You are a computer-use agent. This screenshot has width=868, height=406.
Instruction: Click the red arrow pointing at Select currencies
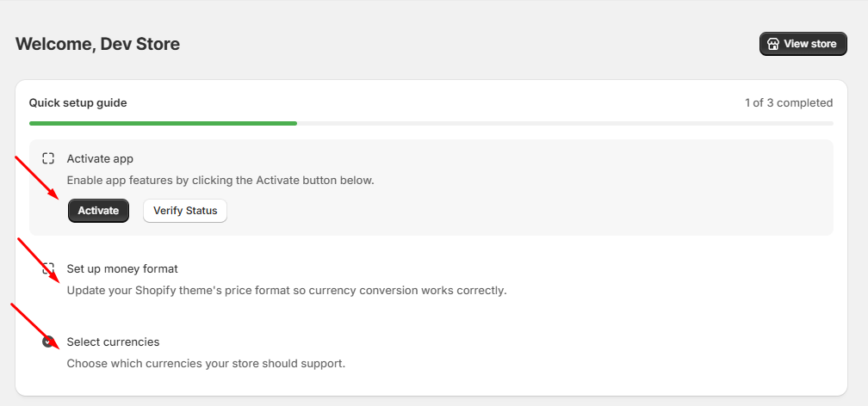(x=35, y=326)
